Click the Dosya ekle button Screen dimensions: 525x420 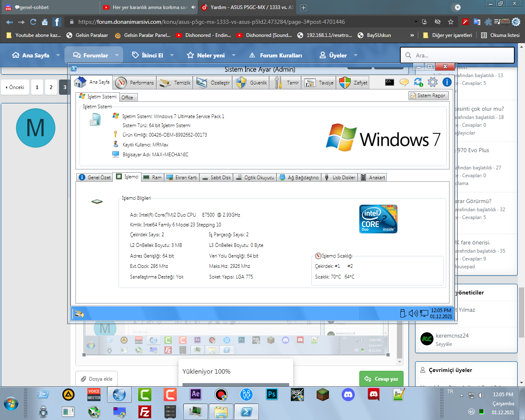click(x=97, y=379)
